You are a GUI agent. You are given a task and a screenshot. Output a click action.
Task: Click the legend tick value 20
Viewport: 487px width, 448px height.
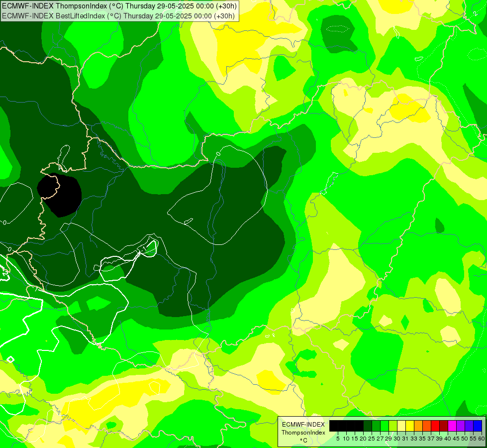(x=363, y=439)
